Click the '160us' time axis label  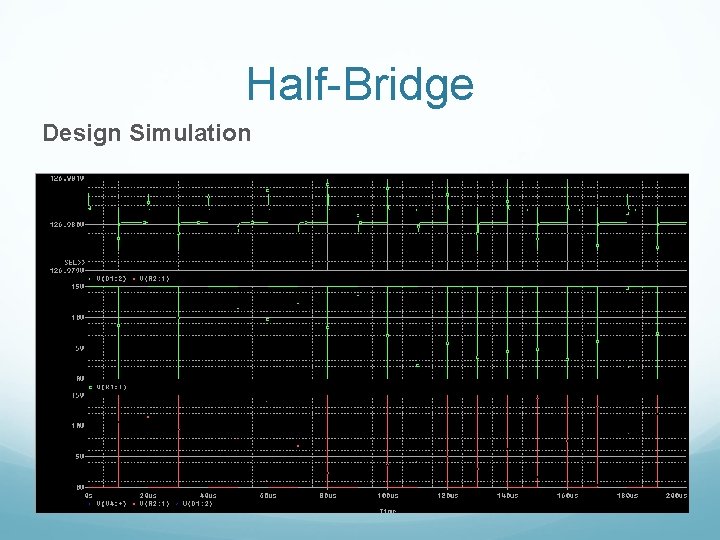pos(568,495)
